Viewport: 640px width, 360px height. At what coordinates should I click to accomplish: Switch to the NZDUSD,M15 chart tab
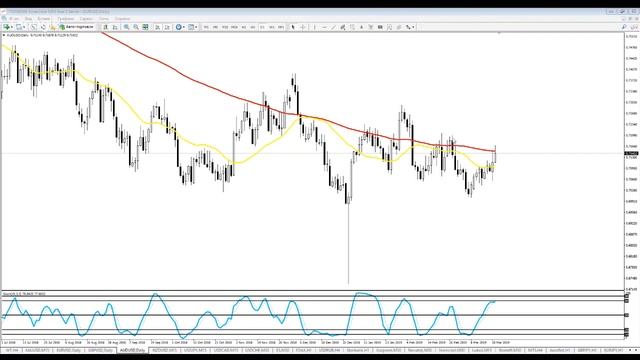pos(164,350)
